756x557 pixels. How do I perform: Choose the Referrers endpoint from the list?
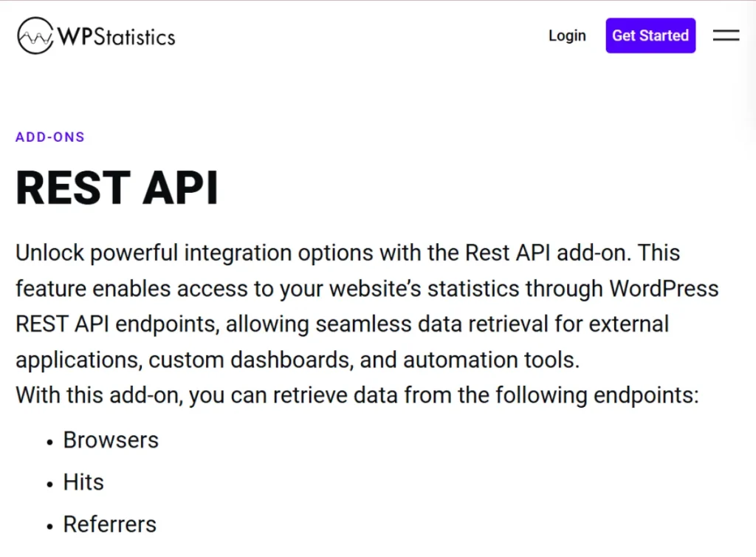click(x=109, y=524)
